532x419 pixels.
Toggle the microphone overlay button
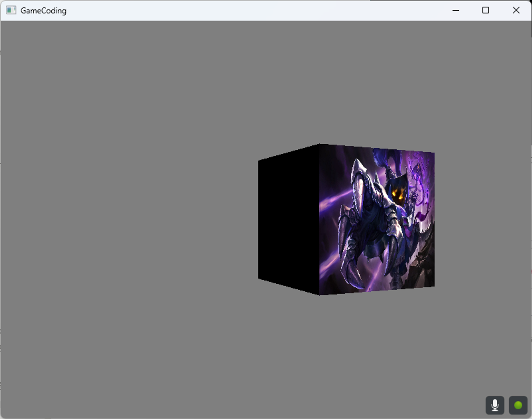click(x=495, y=405)
